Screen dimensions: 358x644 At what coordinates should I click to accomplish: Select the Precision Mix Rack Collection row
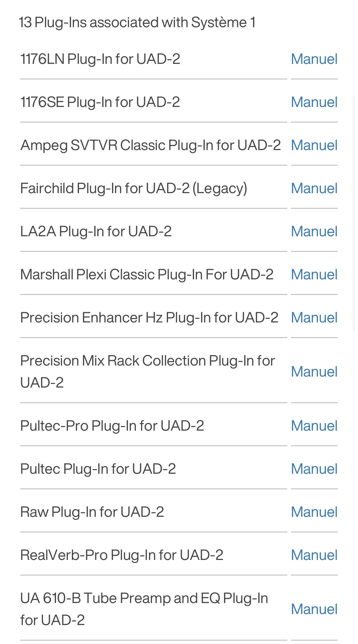(x=154, y=372)
